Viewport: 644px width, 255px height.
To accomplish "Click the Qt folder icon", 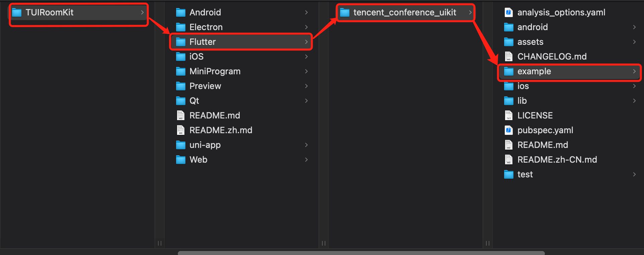I will (x=181, y=101).
